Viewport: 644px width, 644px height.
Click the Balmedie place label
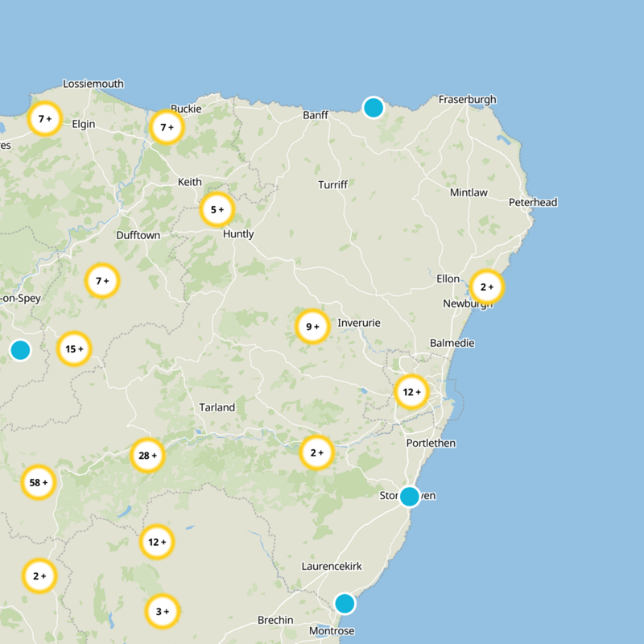click(452, 343)
